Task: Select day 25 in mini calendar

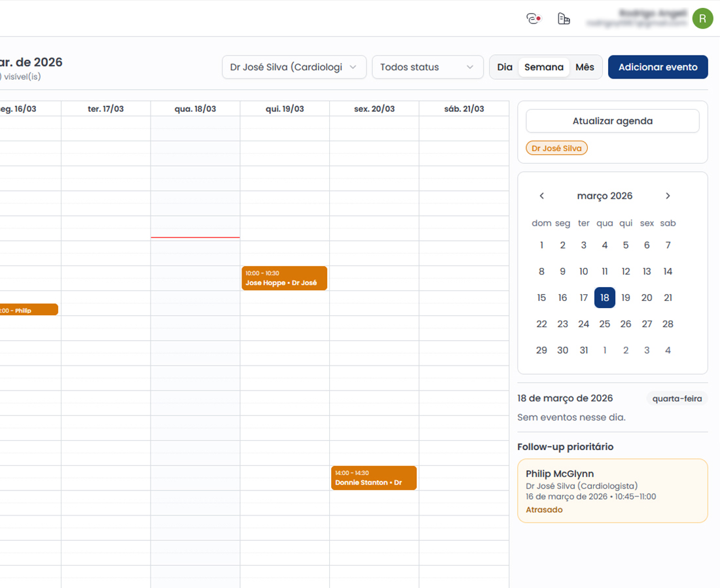Action: [x=605, y=324]
